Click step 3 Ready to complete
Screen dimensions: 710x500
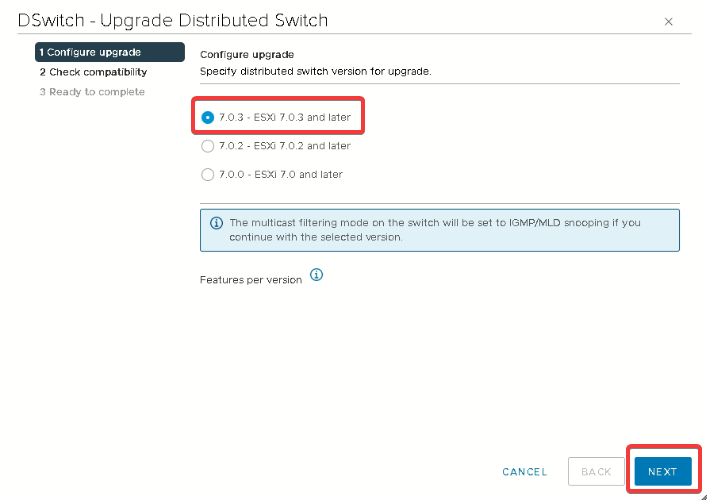click(92, 92)
